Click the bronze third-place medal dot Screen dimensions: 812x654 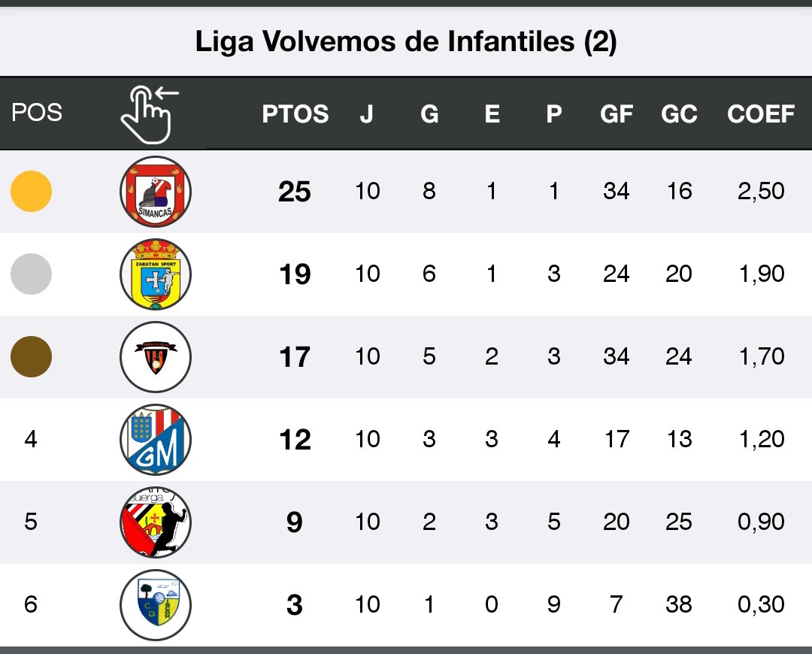[x=31, y=356]
